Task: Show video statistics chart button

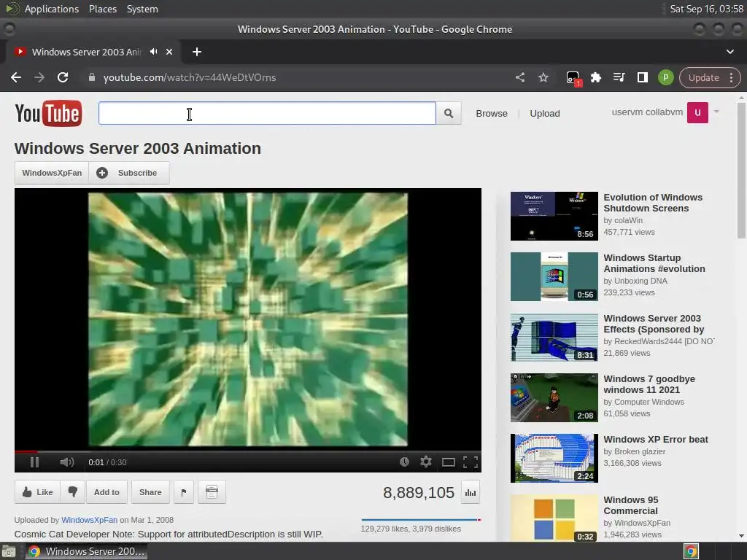Action: click(x=471, y=492)
